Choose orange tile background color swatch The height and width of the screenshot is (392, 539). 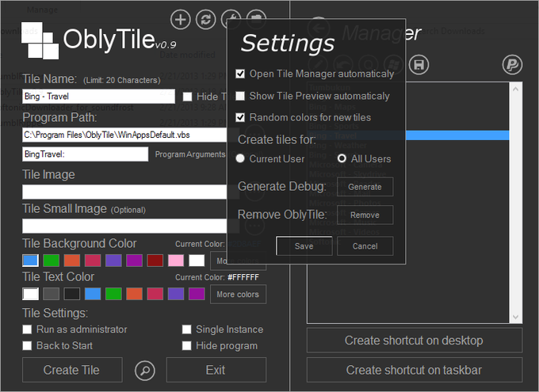[72, 261]
